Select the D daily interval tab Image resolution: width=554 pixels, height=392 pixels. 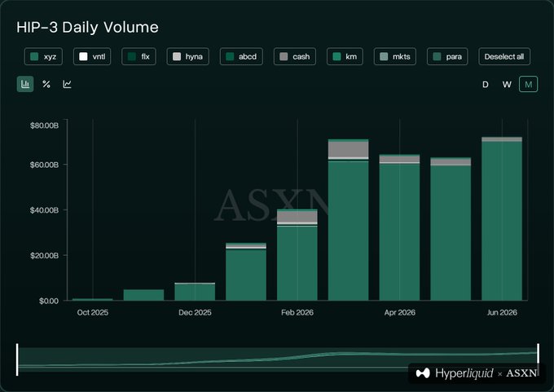(x=486, y=85)
